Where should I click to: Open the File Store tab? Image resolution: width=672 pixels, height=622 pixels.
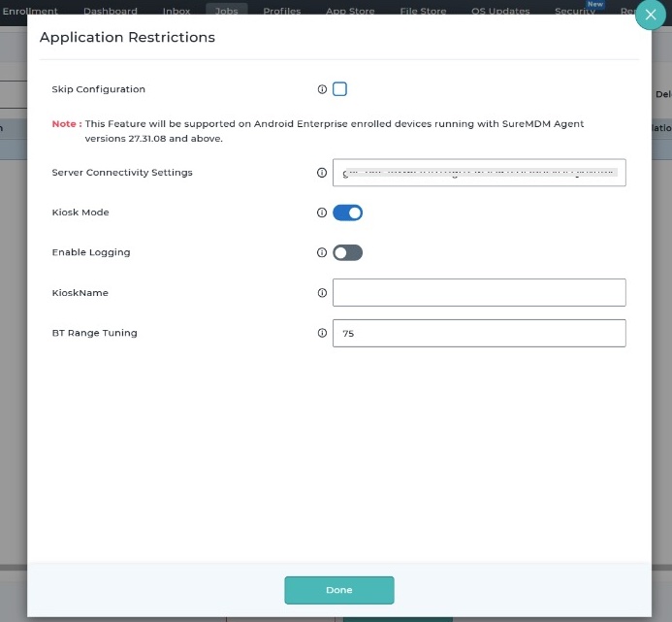coord(423,11)
